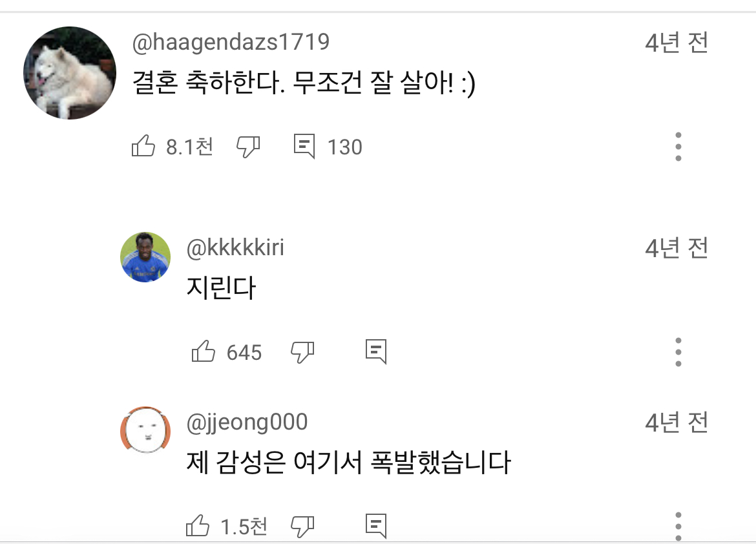Open more options for jjeong000 reply
This screenshot has width=756, height=544.
[678, 526]
